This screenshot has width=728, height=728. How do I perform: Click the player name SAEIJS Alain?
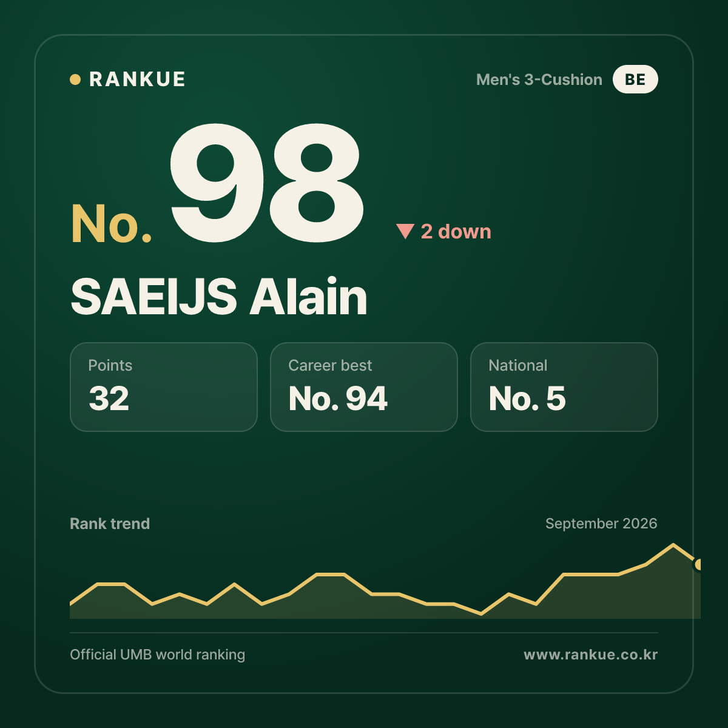219,297
